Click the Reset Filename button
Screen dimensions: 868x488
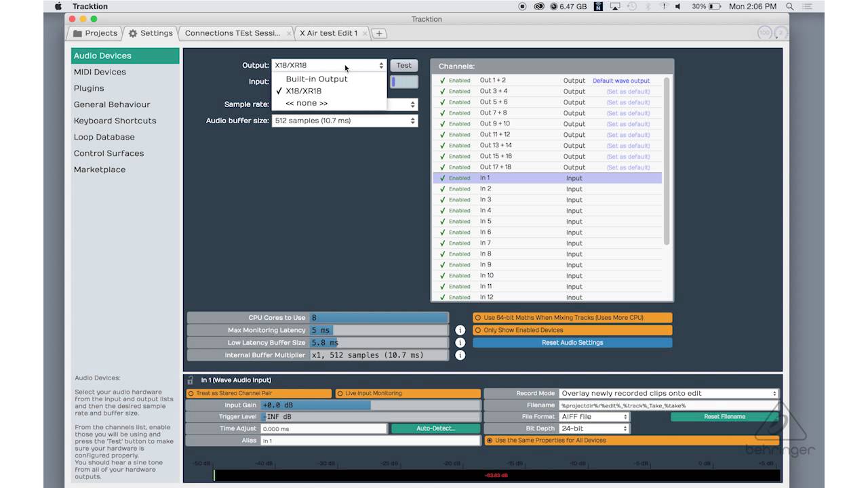[x=724, y=417]
